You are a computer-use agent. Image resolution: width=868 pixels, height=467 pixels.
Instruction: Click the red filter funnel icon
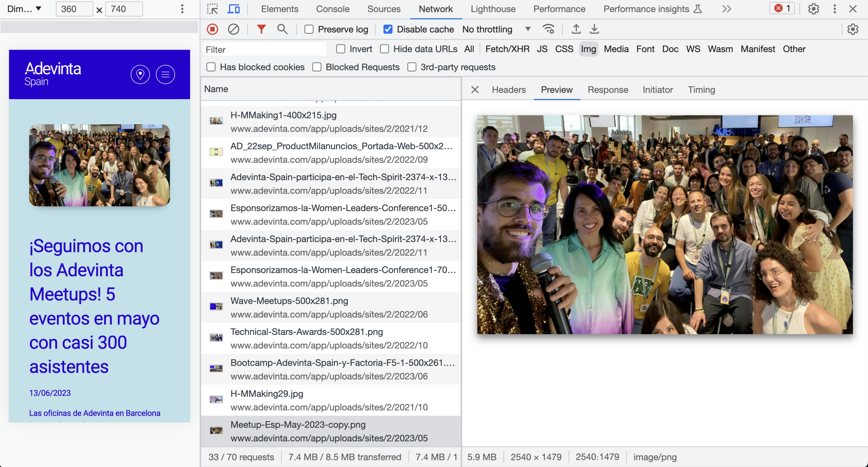click(x=261, y=29)
